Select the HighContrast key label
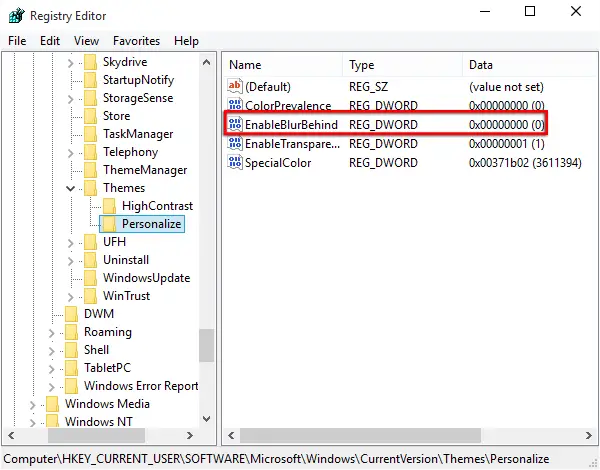This screenshot has width=600, height=470. tap(157, 206)
